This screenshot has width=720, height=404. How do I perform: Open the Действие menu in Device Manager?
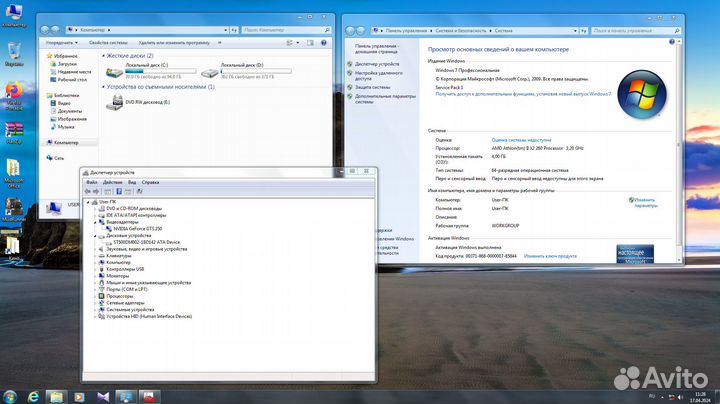point(112,182)
